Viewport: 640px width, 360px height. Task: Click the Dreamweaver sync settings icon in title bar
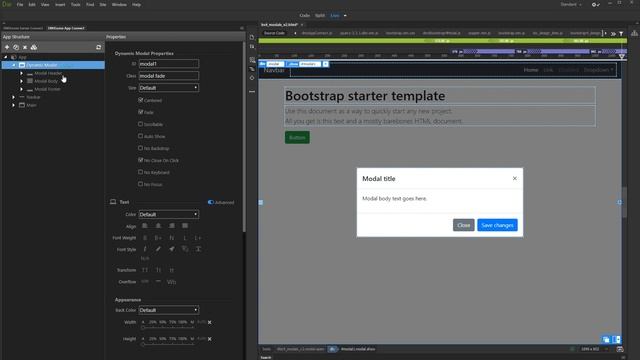pos(595,4)
